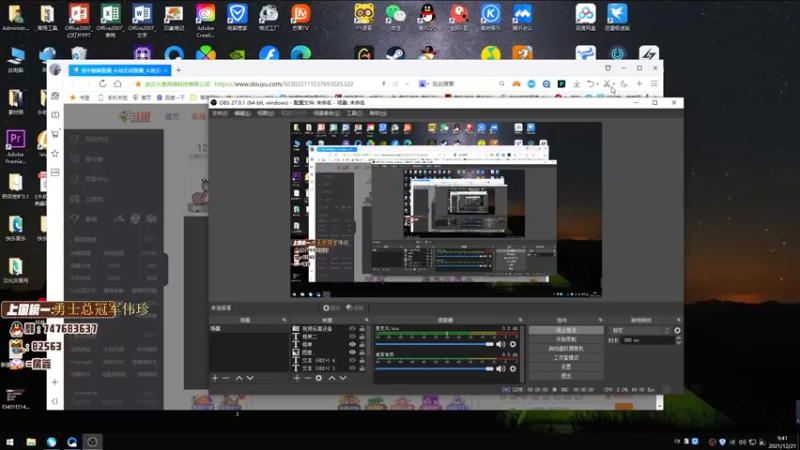Enable studio mode
This screenshot has height=450, width=800.
pos(566,358)
